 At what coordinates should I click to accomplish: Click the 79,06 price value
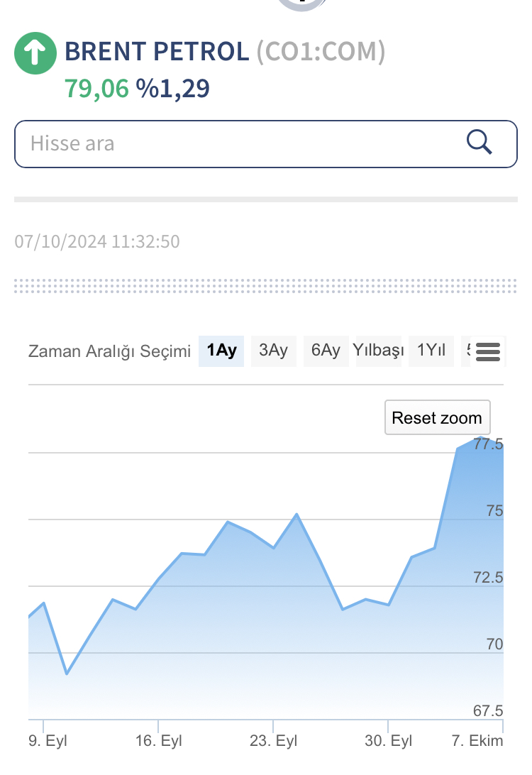tap(96, 89)
